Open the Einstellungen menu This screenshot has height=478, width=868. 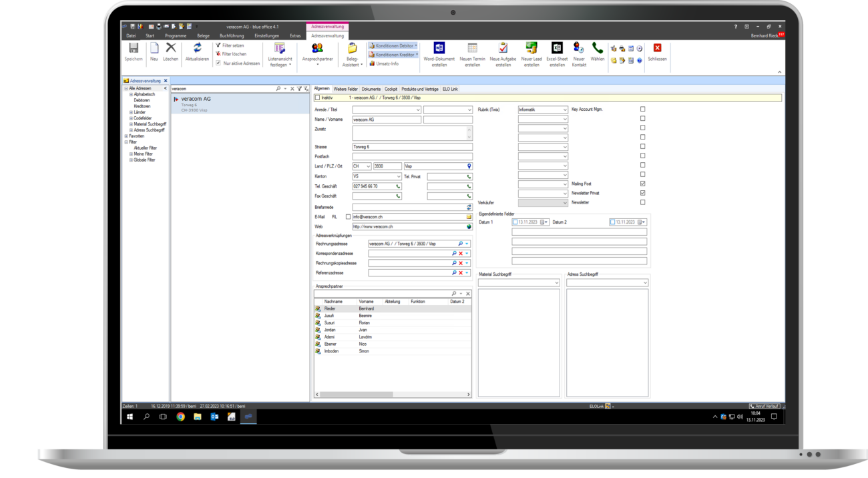267,35
